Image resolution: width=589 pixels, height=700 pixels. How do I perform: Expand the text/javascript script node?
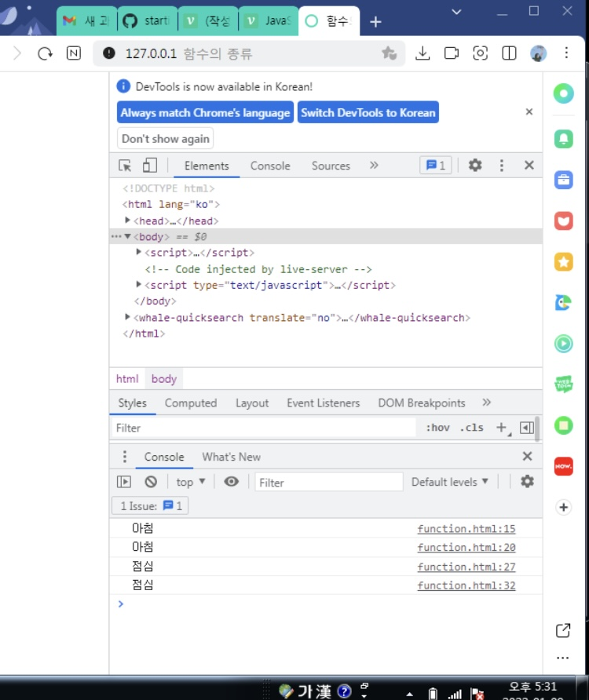coord(138,284)
